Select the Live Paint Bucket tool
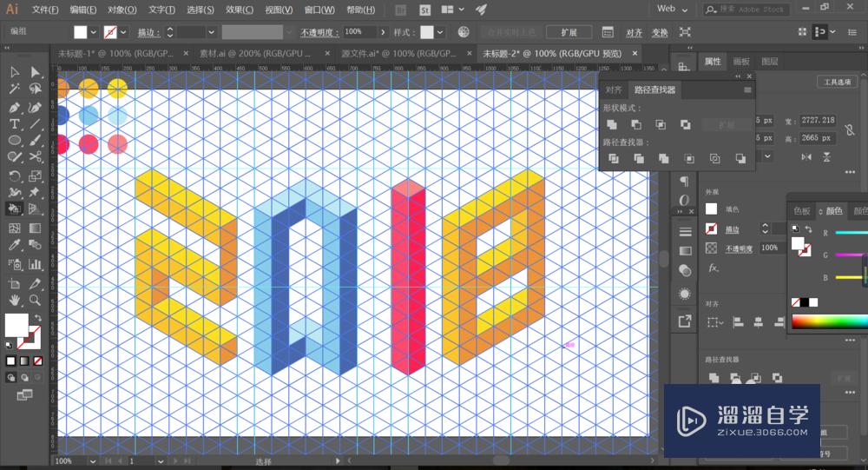Image resolution: width=868 pixels, height=470 pixels. [15, 209]
